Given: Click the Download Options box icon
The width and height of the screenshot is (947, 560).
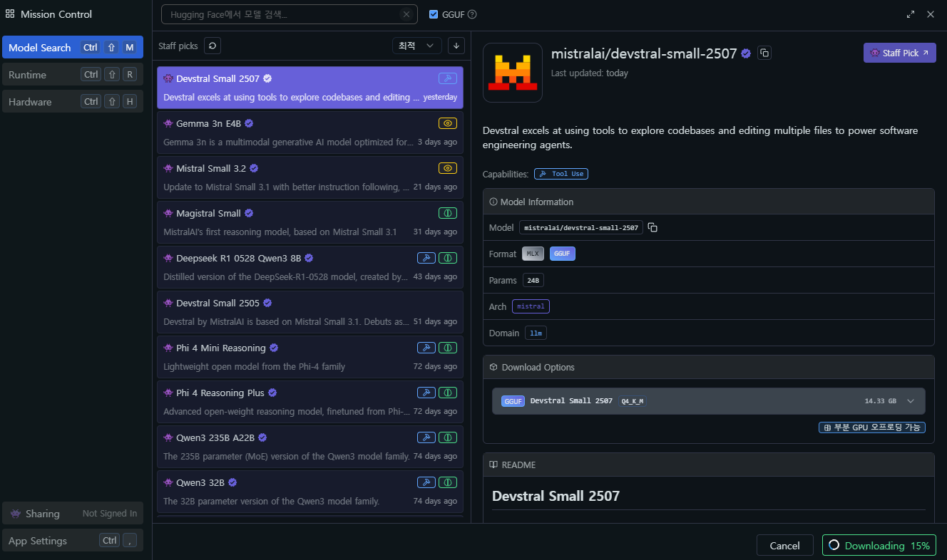Looking at the screenshot, I should pyautogui.click(x=493, y=367).
